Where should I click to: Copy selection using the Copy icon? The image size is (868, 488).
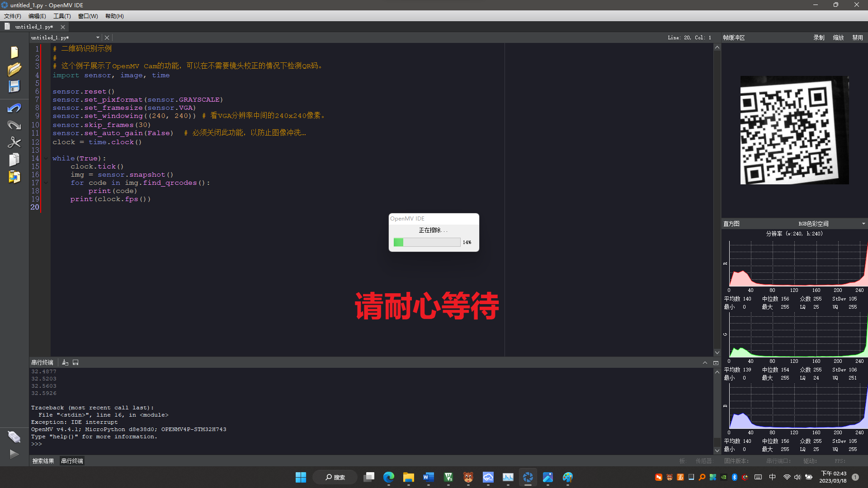click(x=14, y=160)
